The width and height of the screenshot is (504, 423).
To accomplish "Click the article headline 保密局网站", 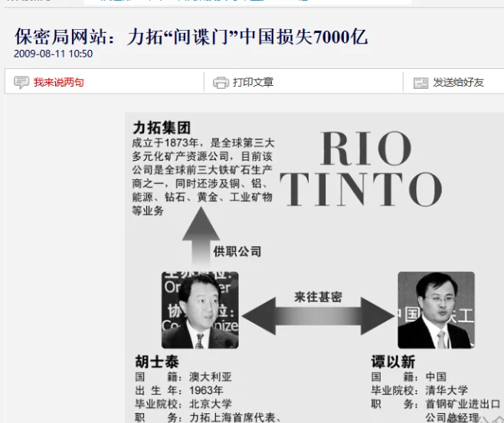I will (191, 36).
